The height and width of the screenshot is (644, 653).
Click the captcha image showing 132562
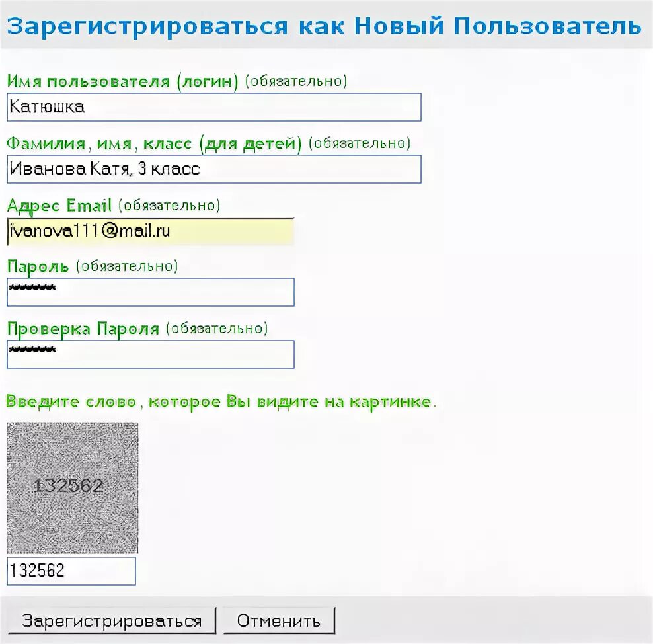click(73, 488)
